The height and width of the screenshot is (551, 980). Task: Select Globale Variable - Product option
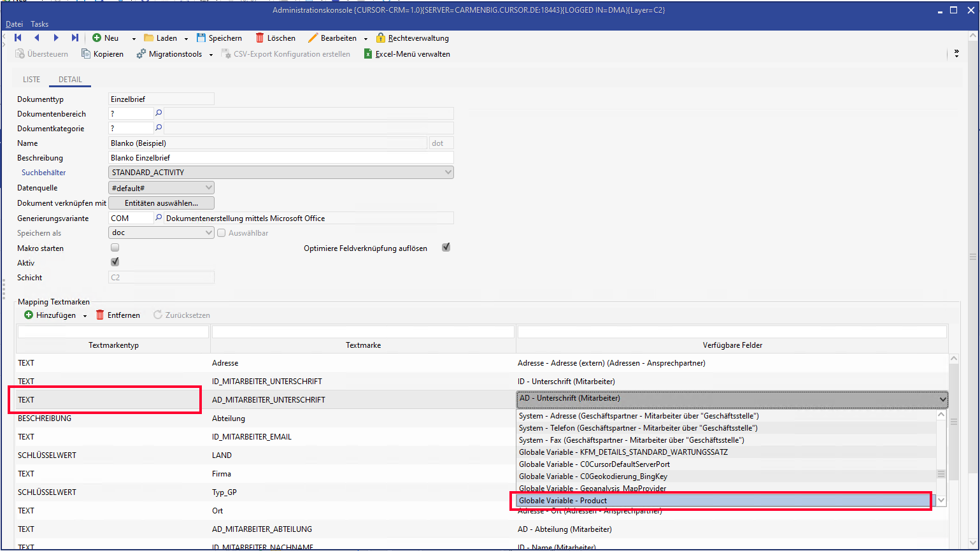[x=723, y=501]
